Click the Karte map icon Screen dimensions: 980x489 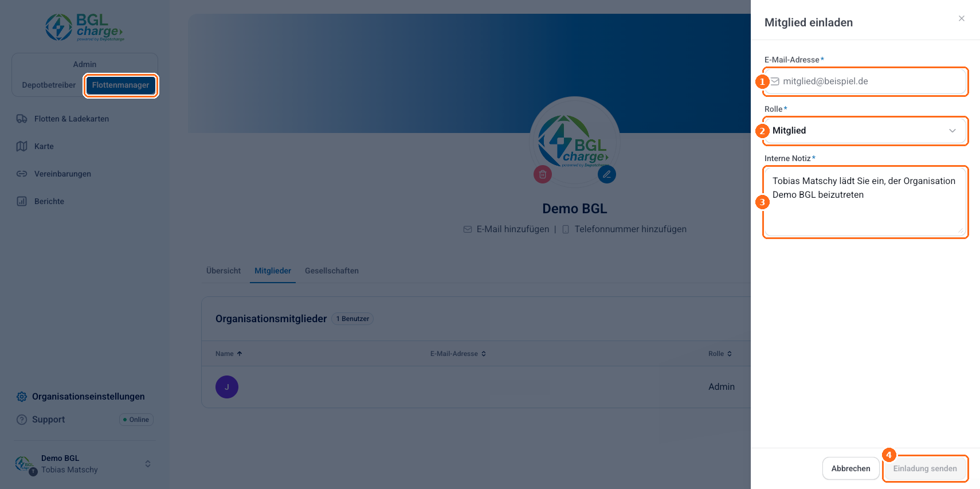click(22, 146)
